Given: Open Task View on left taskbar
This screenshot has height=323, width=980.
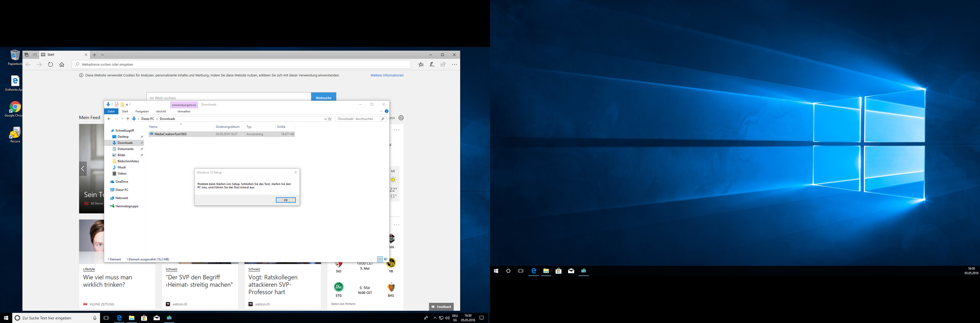Looking at the screenshot, I should click(x=106, y=318).
